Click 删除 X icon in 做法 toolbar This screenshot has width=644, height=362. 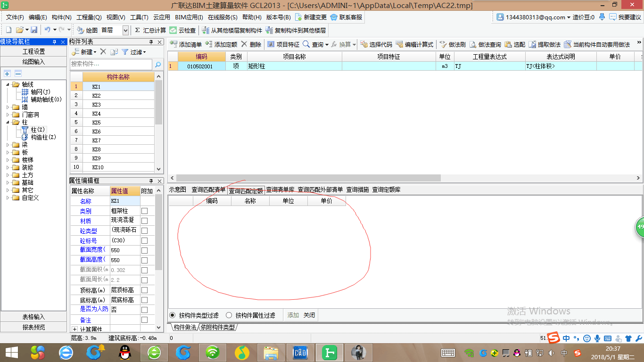coord(244,44)
